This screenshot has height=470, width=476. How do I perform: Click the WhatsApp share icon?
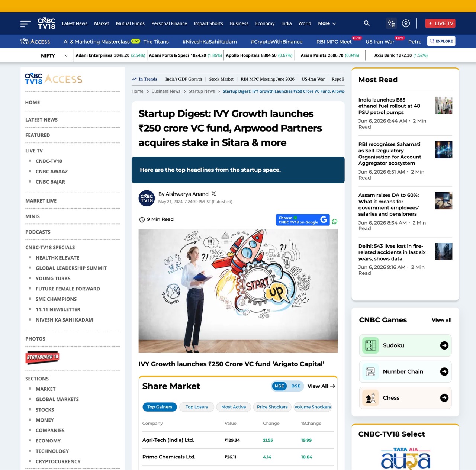click(335, 222)
